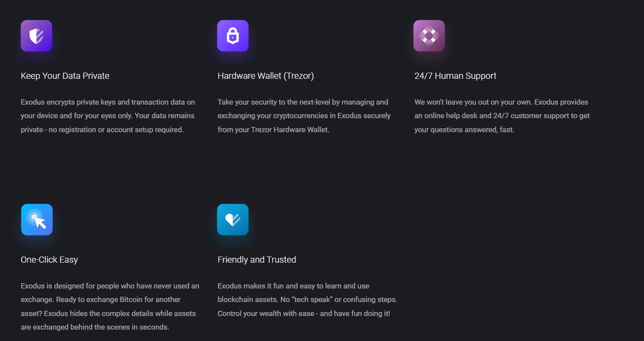The image size is (644, 341).
Task: Click the customer support description text
Action: click(502, 116)
